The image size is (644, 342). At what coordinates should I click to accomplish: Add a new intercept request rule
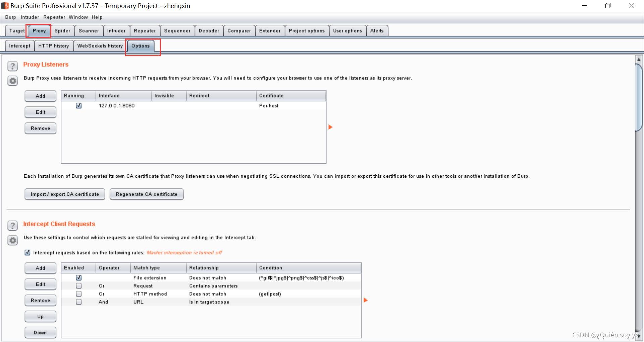tap(41, 268)
